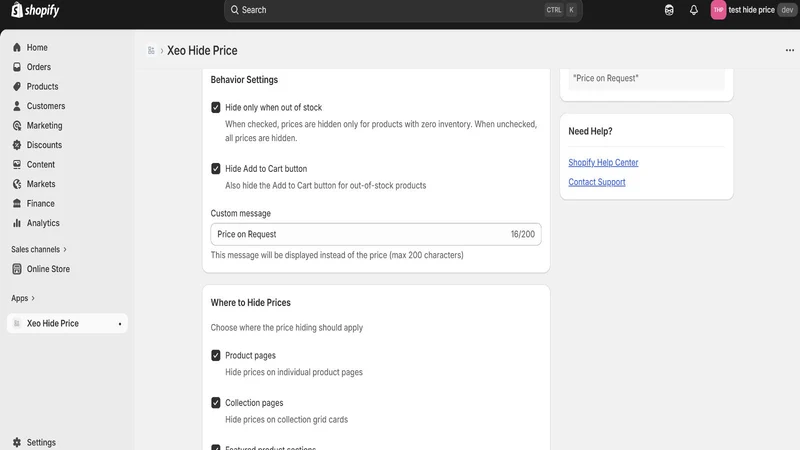Click the Products tag icon

pos(17,86)
